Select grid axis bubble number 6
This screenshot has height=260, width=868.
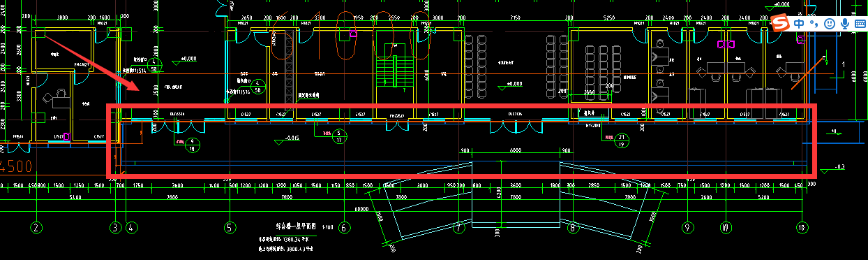343,227
